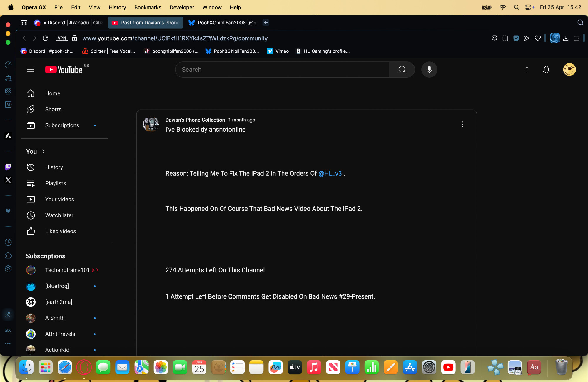
Task: Select the Post from Davian's Phone tab
Action: pos(146,23)
